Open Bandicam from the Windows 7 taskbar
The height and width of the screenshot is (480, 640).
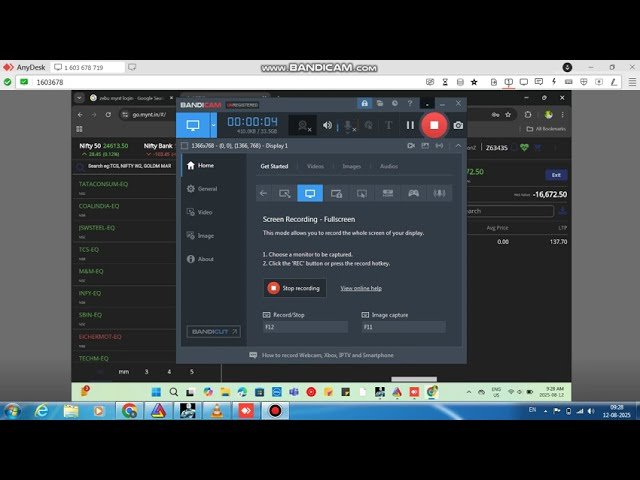[x=275, y=411]
